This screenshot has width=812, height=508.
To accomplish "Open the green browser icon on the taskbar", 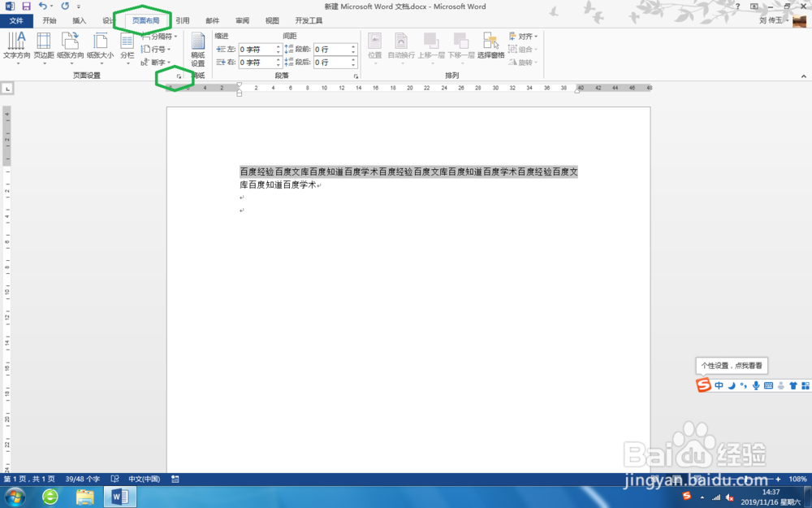I will coord(50,497).
